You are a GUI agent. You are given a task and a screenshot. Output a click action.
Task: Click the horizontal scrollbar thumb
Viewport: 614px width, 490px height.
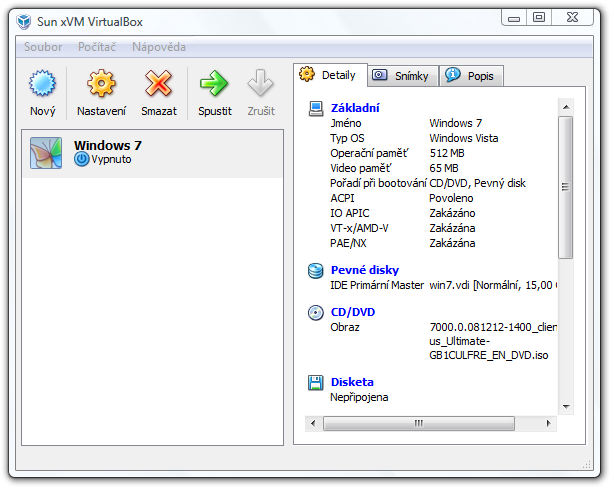pyautogui.click(x=419, y=423)
